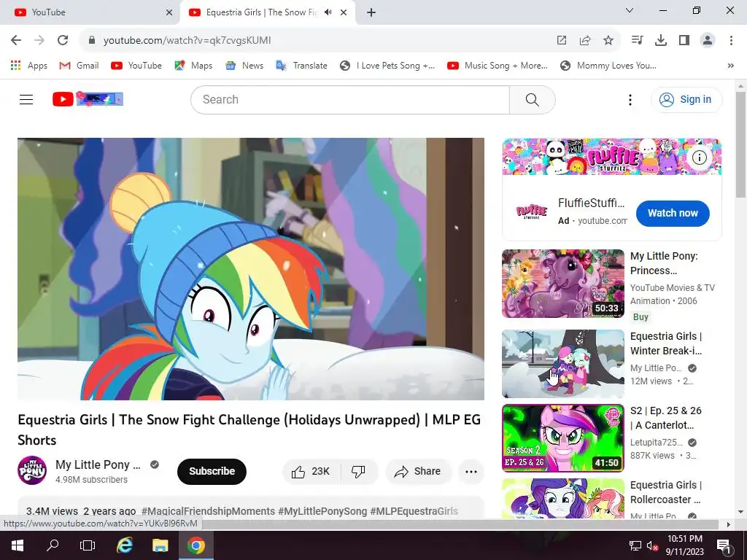Viewport: 747px width, 560px height.
Task: Subscribe to the My Little Pony channel
Action: click(212, 472)
